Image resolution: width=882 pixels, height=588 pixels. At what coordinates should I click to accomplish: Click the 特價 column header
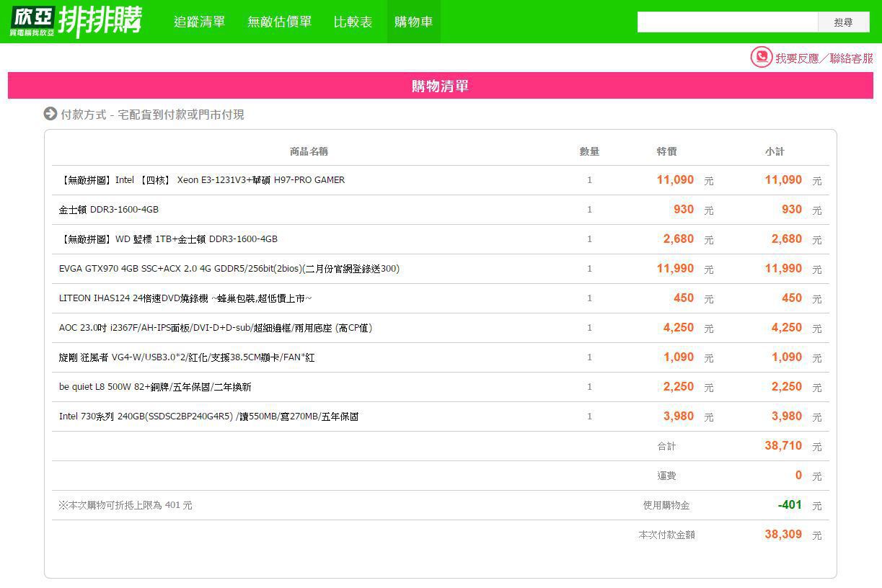tap(666, 151)
